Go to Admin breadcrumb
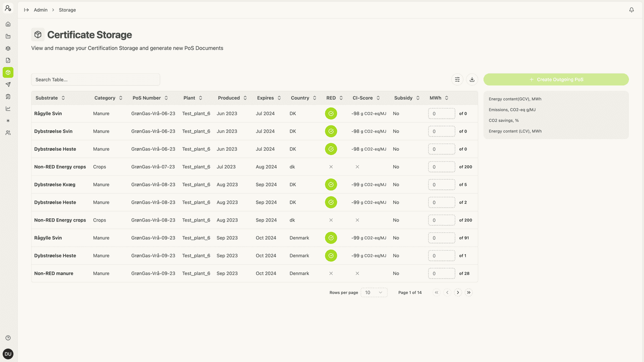644x362 pixels. tap(41, 10)
